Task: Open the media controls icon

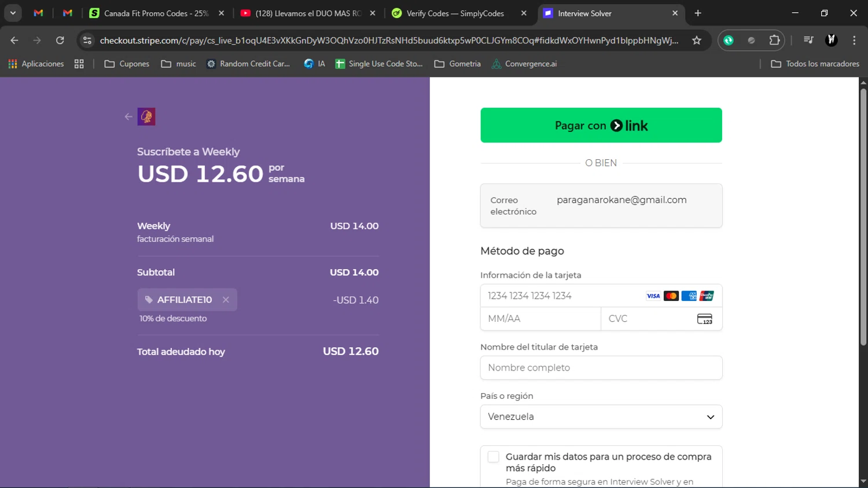Action: [x=808, y=40]
